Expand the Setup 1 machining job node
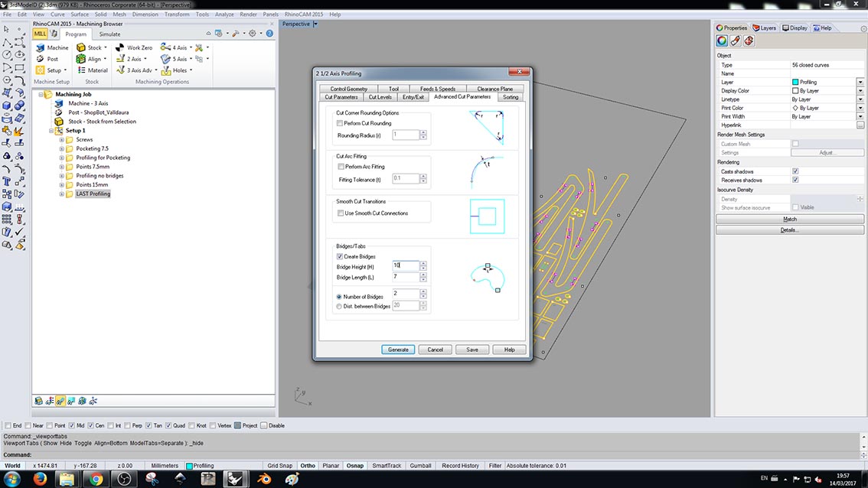This screenshot has width=868, height=488. click(50, 130)
